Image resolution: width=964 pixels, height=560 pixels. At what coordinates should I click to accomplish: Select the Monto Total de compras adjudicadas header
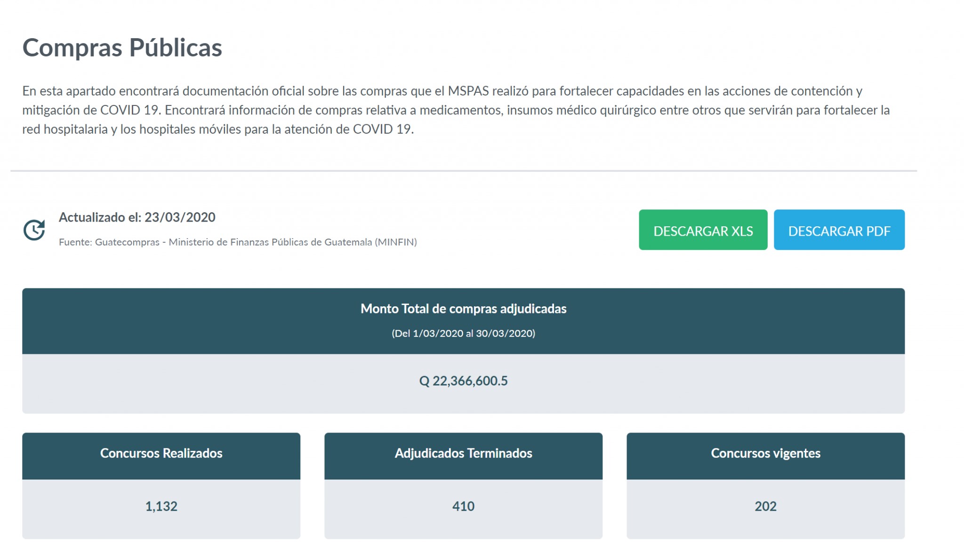(x=463, y=309)
